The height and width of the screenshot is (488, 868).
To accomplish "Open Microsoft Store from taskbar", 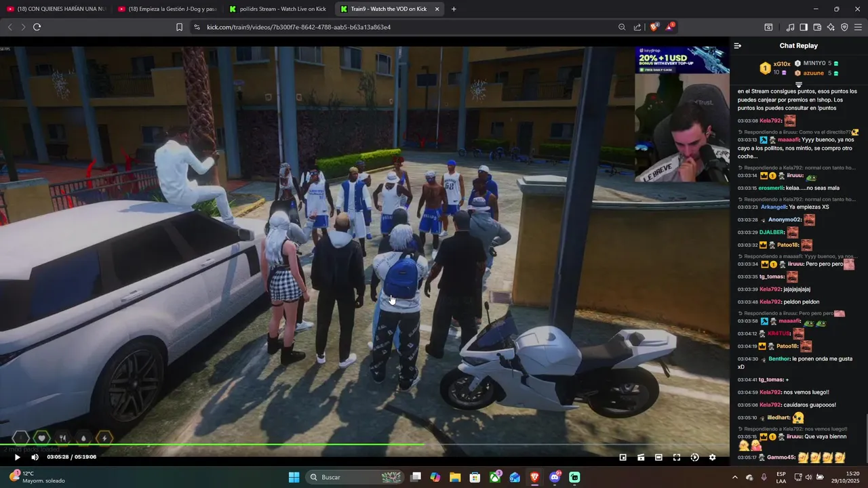I will point(475,477).
